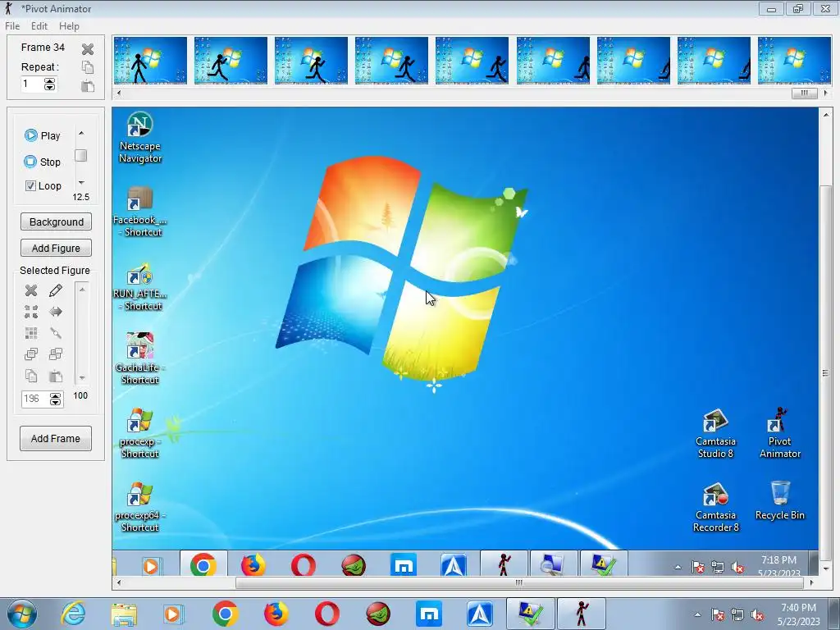The height and width of the screenshot is (630, 840).
Task: Click the canvas horizontal scrollbar right arrow
Action: tap(812, 583)
